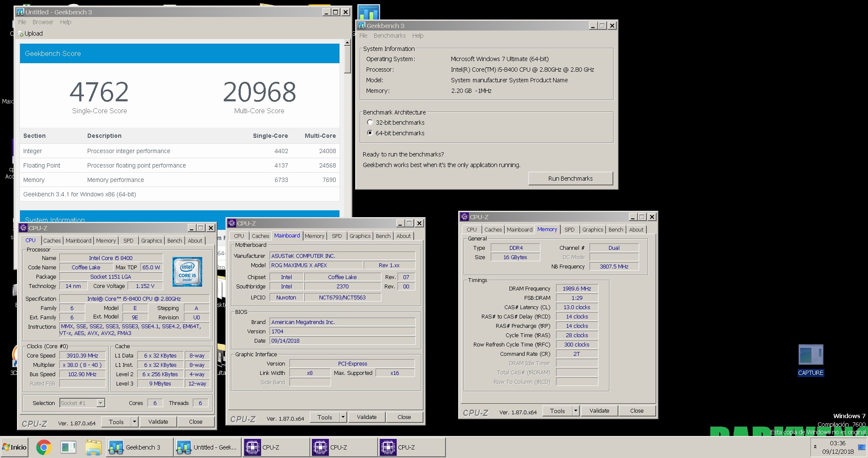The image size is (868, 458).
Task: Show hidden system tray icons arrow
Action: [815, 447]
